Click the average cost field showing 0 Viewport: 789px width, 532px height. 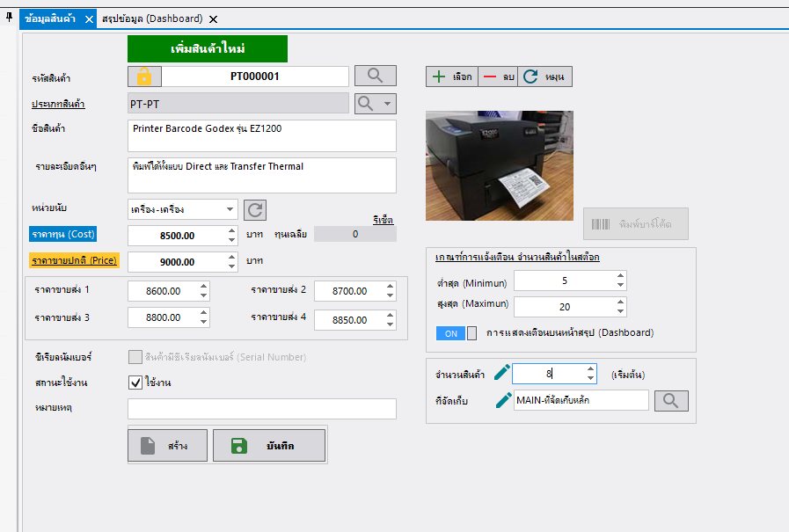tap(355, 234)
